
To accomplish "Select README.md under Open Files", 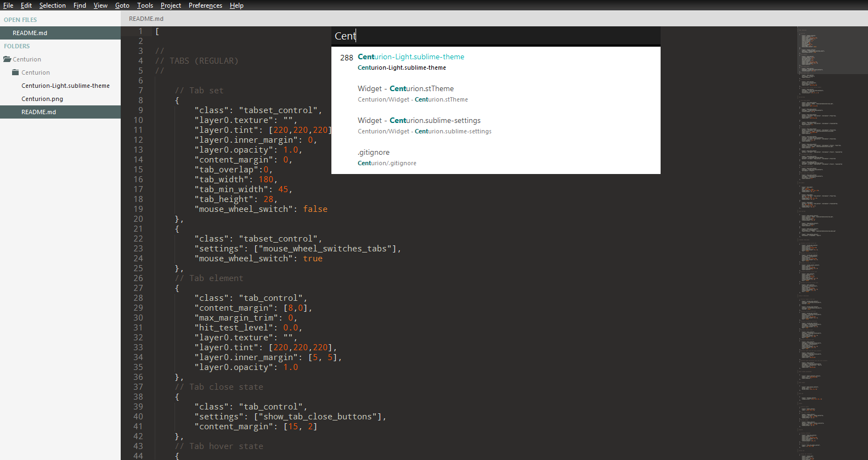I will point(60,33).
